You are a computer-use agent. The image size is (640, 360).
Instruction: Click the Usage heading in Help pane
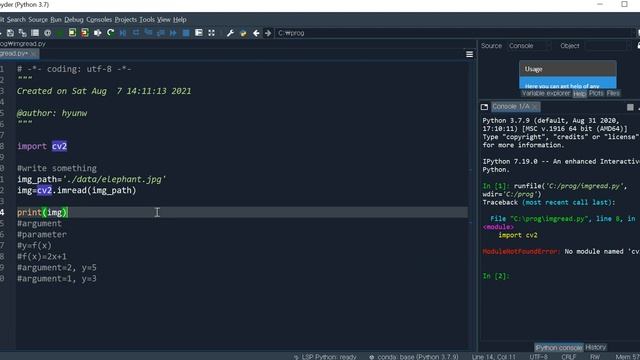533,69
